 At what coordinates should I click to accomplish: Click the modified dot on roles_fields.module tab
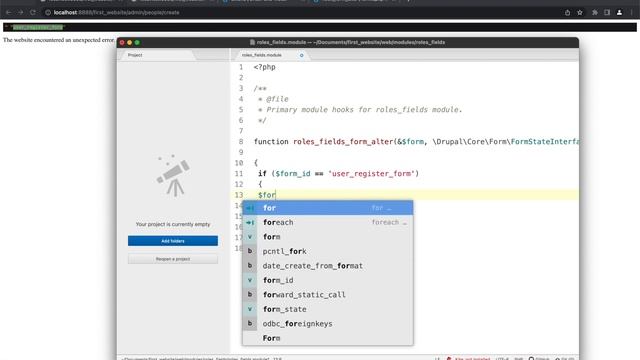[x=302, y=55]
